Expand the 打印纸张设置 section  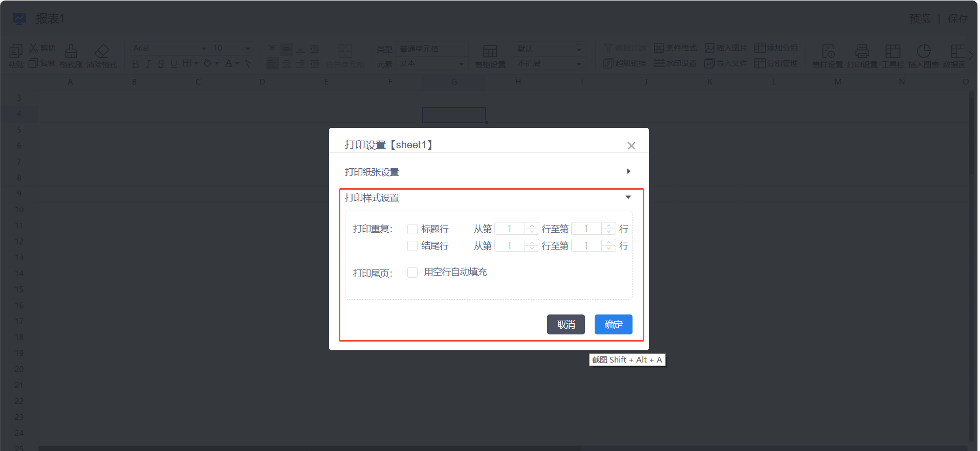(628, 172)
